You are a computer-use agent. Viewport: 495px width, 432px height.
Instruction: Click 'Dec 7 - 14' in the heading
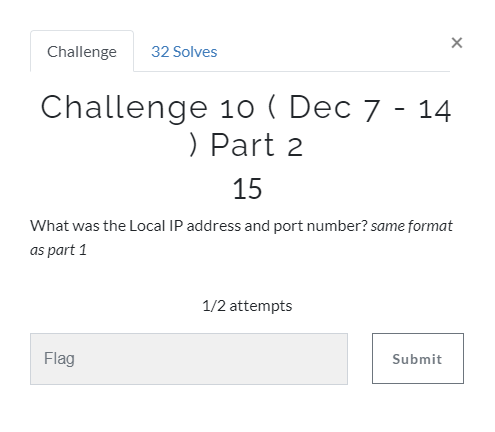pos(370,108)
